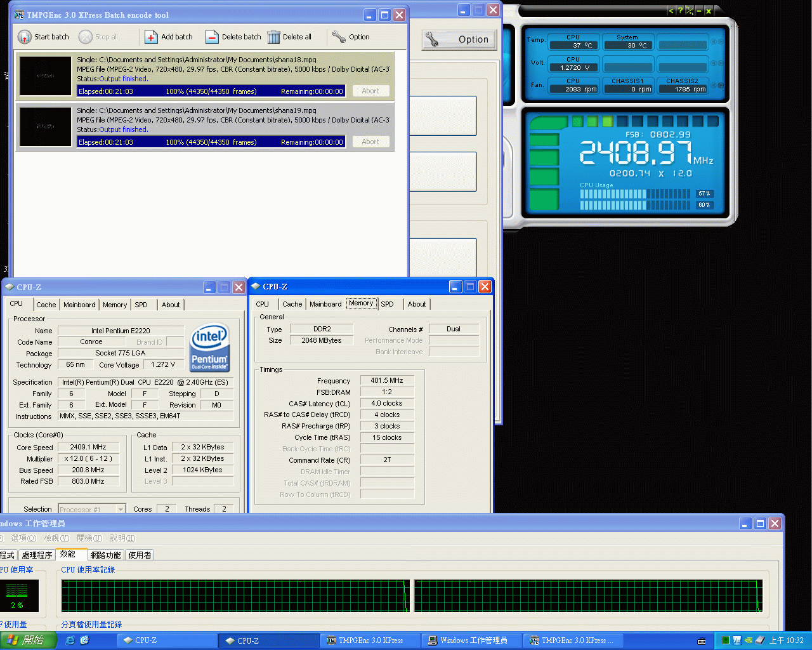Click second quick launch icon beside IE
Image resolution: width=812 pixels, height=650 pixels.
click(84, 640)
